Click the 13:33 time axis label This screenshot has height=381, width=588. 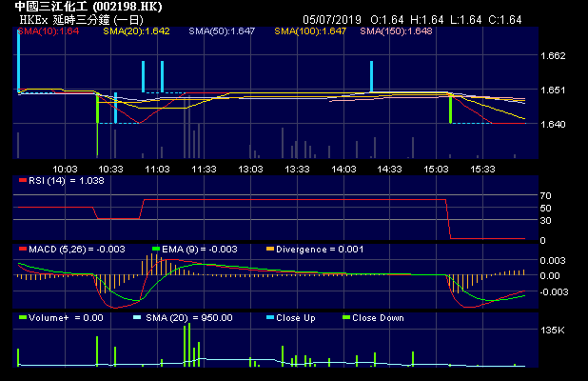click(x=297, y=170)
